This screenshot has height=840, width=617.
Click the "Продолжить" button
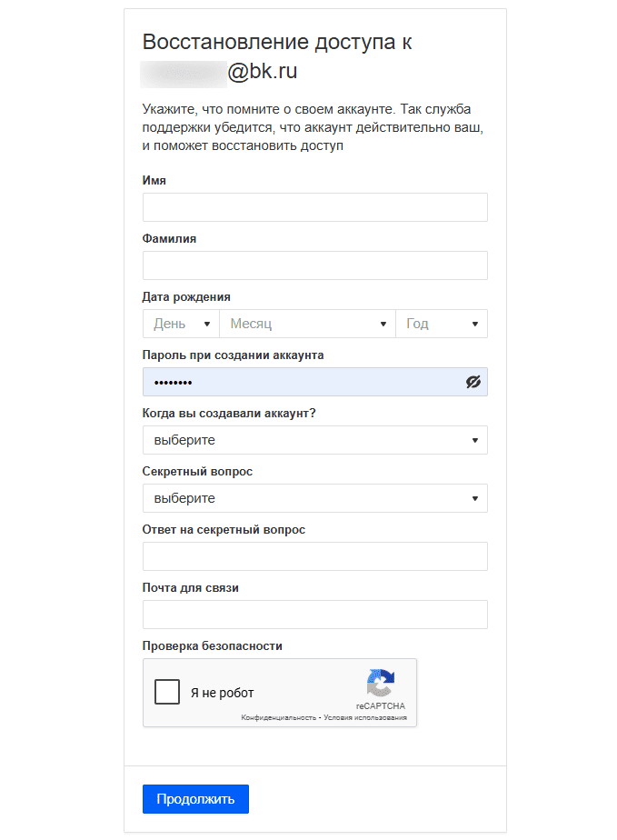click(195, 799)
